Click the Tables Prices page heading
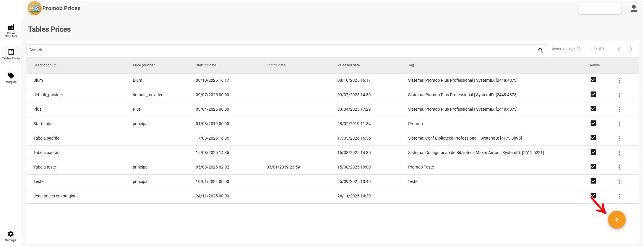The image size is (644, 247). click(x=49, y=29)
